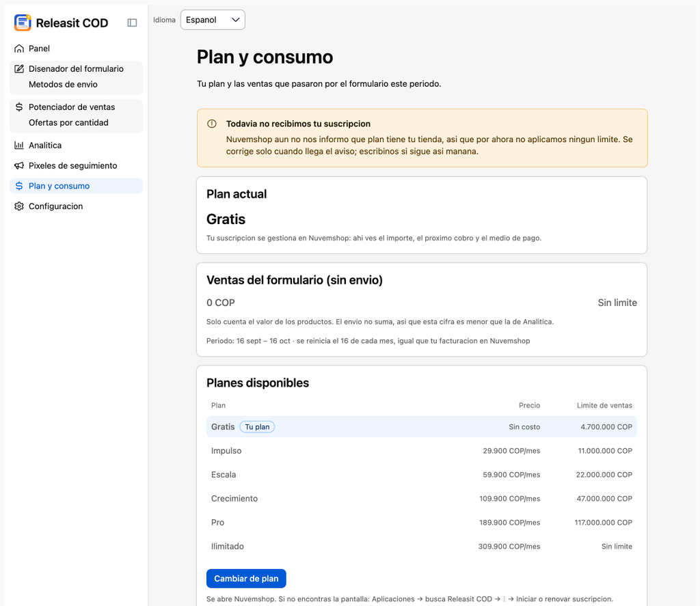This screenshot has width=700, height=606.
Task: Click the Cambiar de plan button
Action: click(x=246, y=579)
